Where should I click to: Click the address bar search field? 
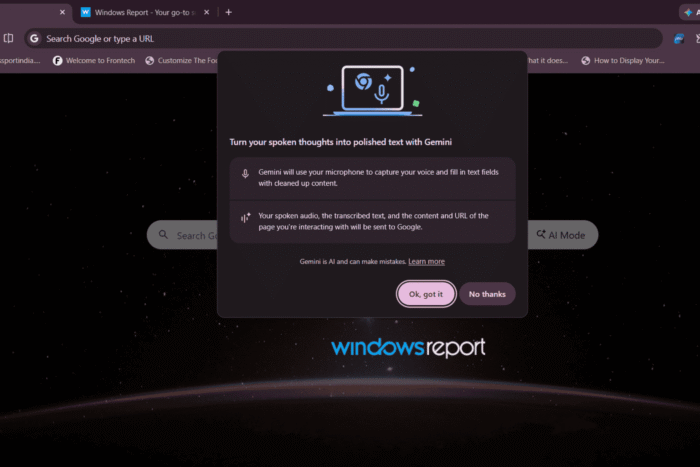(x=343, y=39)
